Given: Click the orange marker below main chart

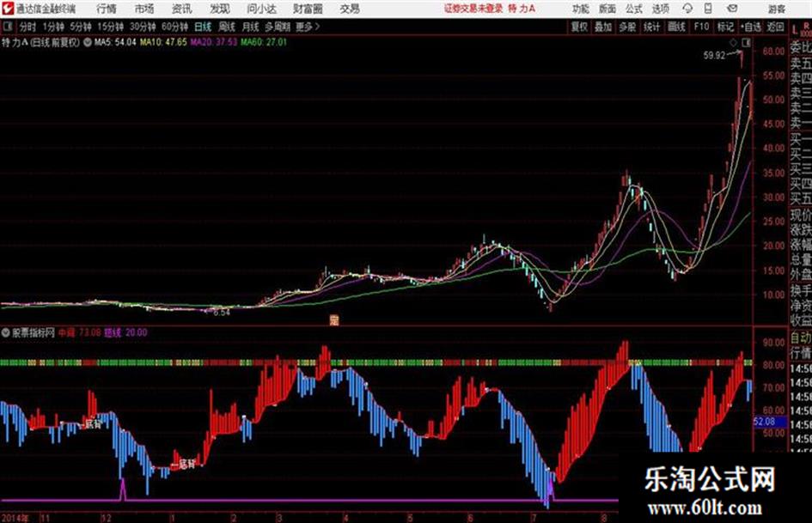Looking at the screenshot, I should coord(334,320).
